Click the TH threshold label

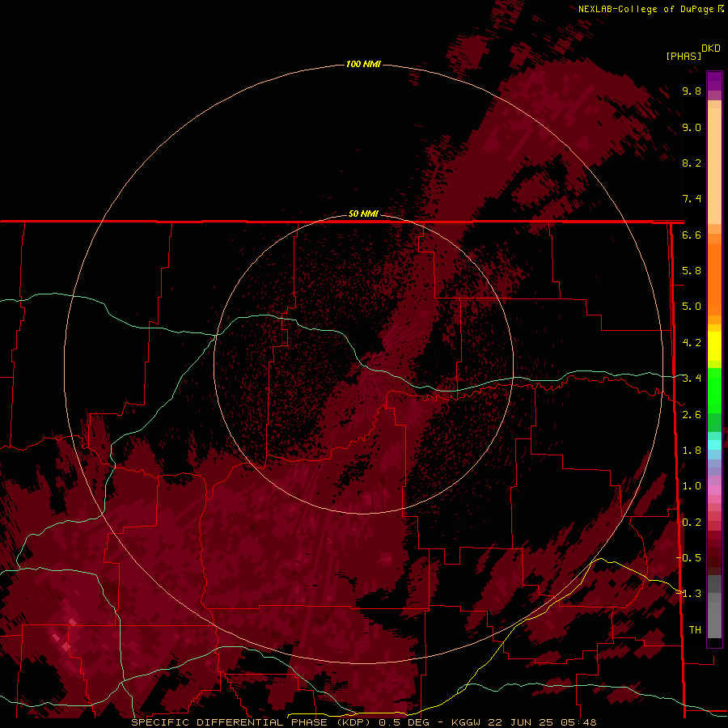(x=695, y=630)
